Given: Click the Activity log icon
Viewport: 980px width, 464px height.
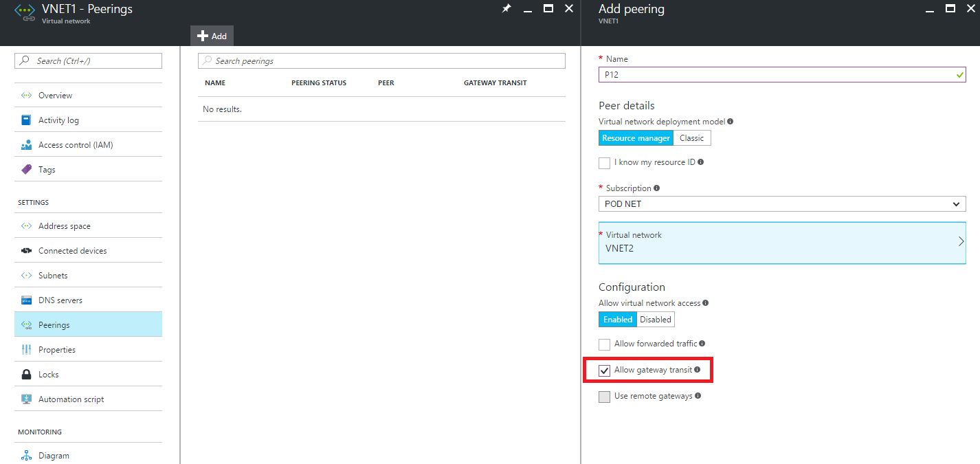Looking at the screenshot, I should [26, 120].
